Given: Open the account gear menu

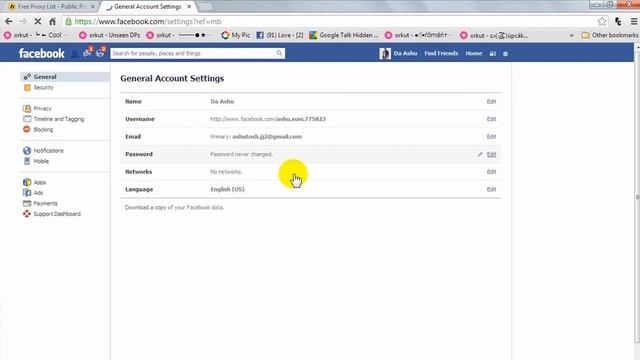Looking at the screenshot, I should (505, 53).
